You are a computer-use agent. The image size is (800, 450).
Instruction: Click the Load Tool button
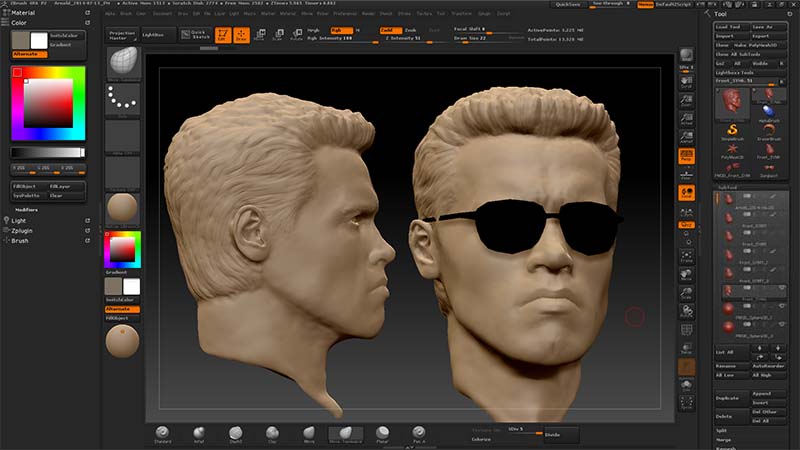[732, 27]
